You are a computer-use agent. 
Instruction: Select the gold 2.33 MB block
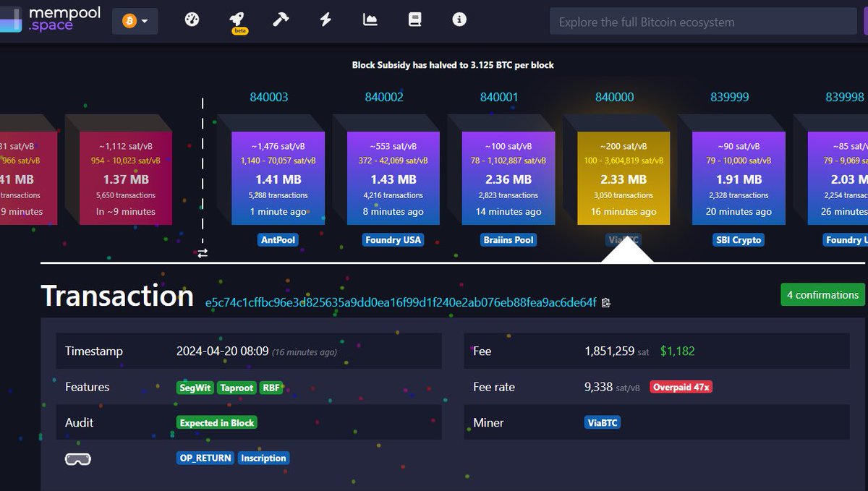pyautogui.click(x=624, y=178)
